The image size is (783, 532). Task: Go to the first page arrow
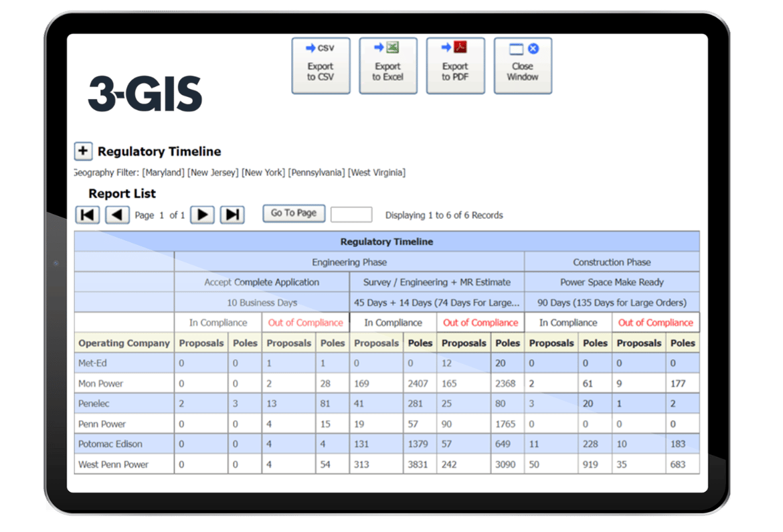[x=88, y=215]
